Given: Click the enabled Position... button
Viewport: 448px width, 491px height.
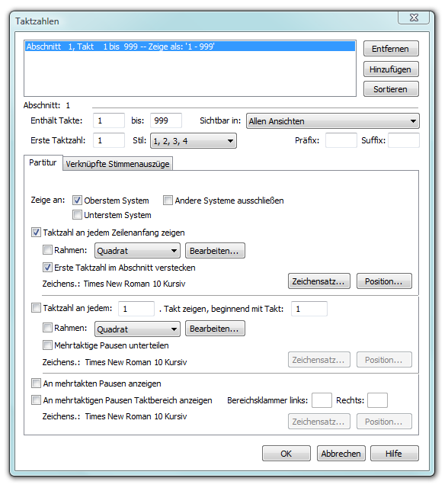Looking at the screenshot, I should [x=384, y=281].
